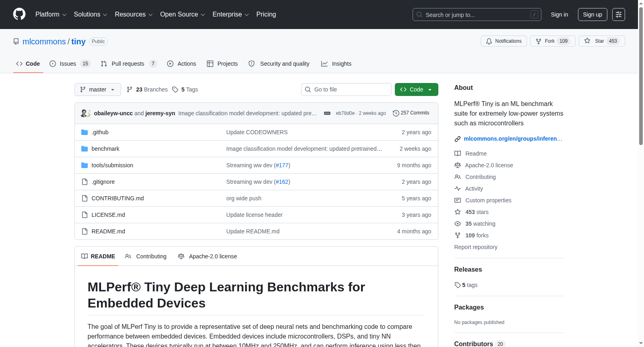Click the Report repository link
This screenshot has height=347, width=644.
pyautogui.click(x=476, y=247)
